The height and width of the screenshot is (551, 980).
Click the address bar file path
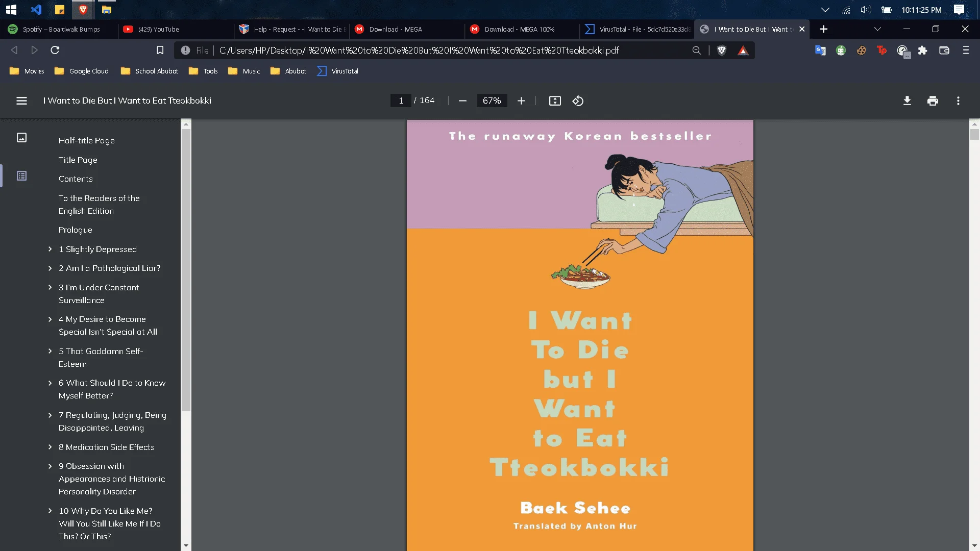click(419, 50)
